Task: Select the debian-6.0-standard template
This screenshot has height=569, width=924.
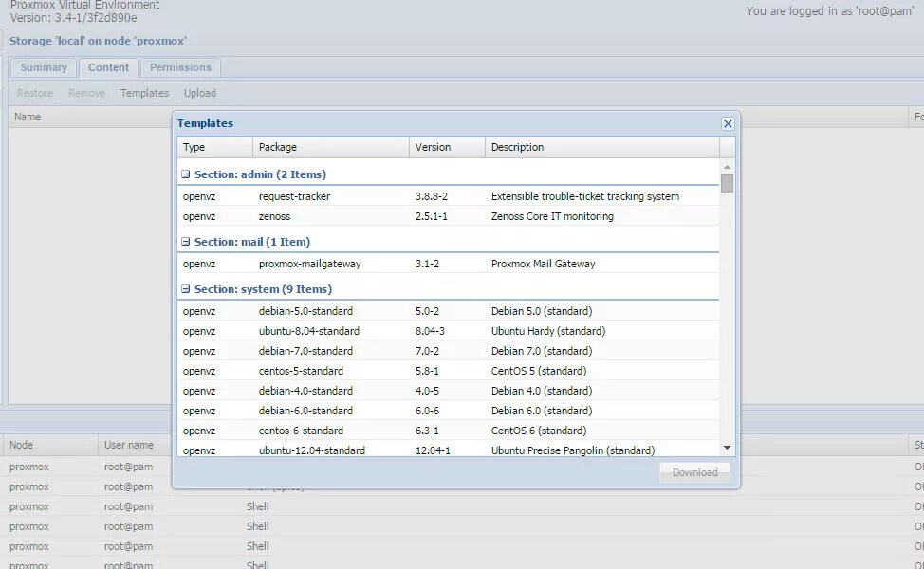Action: [x=448, y=411]
